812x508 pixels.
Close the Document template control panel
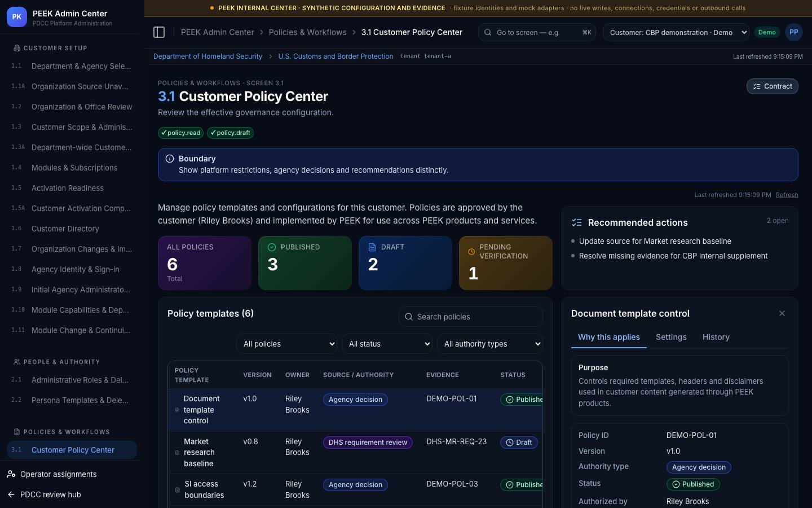pyautogui.click(x=782, y=313)
